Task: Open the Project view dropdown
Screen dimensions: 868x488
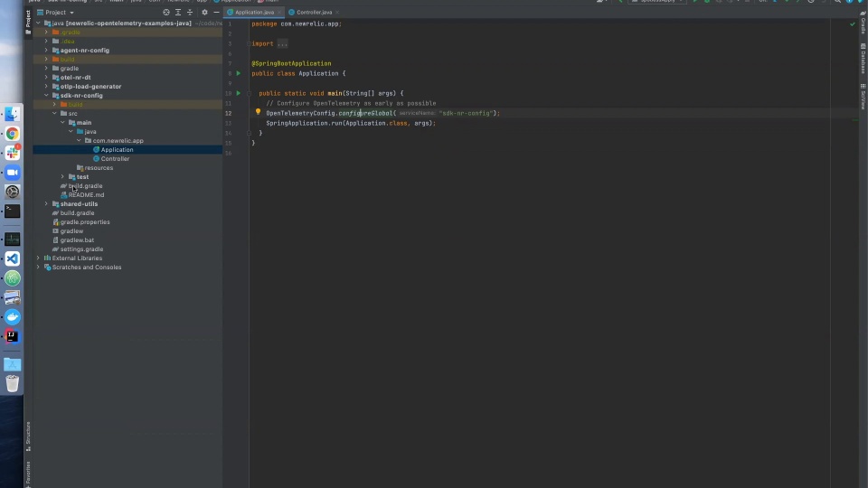Action: 55,12
